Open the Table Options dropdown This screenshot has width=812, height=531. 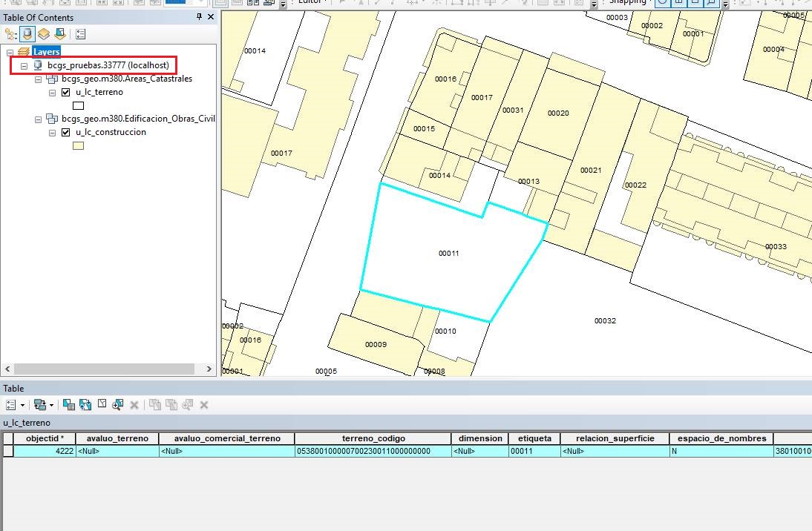[x=14, y=405]
